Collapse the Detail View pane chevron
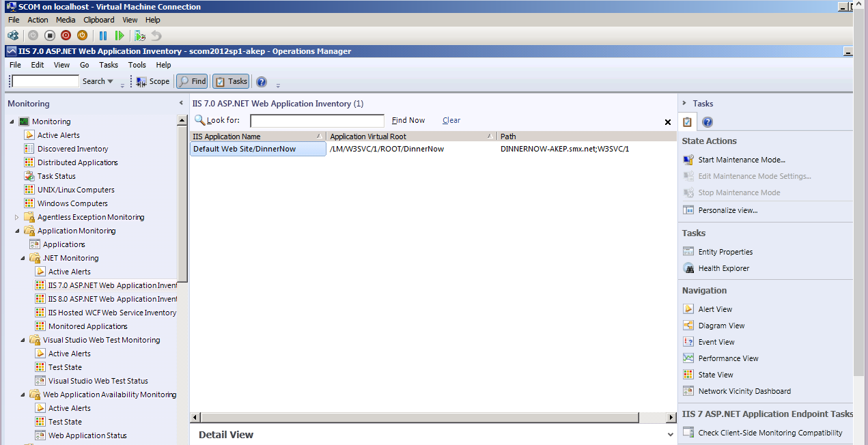The height and width of the screenshot is (445, 868). [x=669, y=435]
